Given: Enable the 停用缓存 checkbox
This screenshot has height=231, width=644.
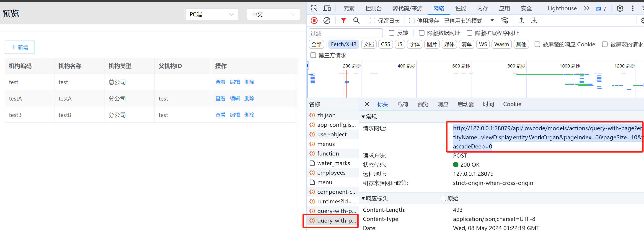Looking at the screenshot, I should [411, 21].
